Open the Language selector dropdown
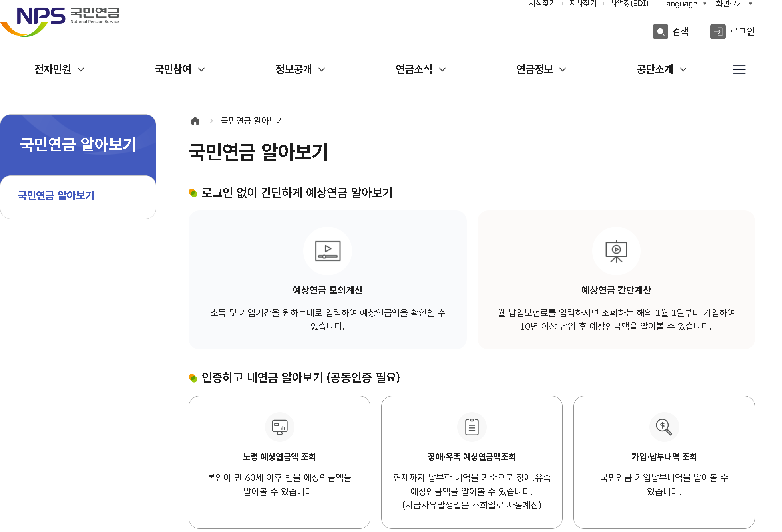Viewport: 782px width, 532px height. 684,4
